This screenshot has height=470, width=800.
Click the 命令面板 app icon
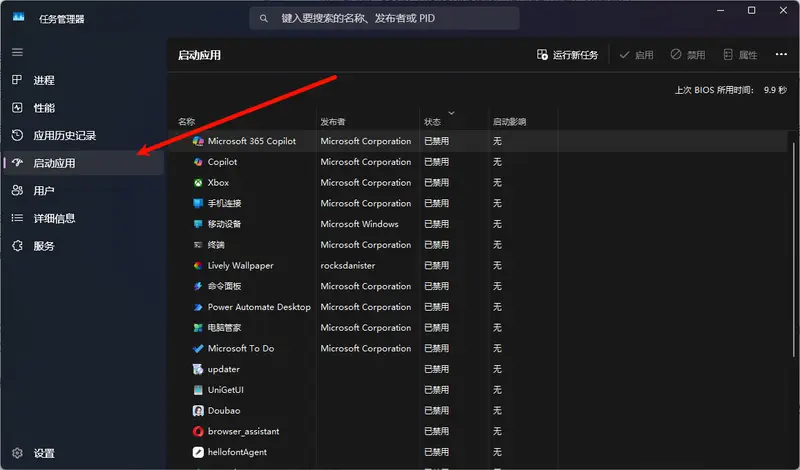[198, 286]
